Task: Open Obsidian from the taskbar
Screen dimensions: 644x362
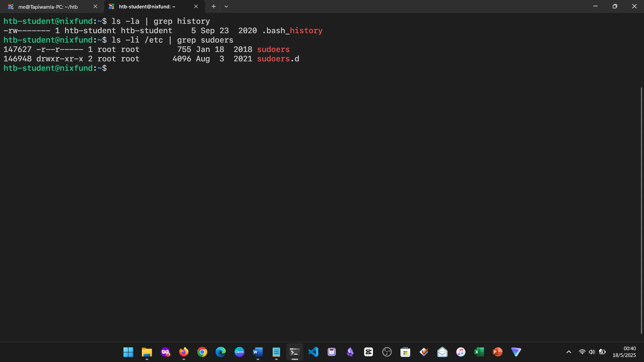Action: tap(350, 352)
